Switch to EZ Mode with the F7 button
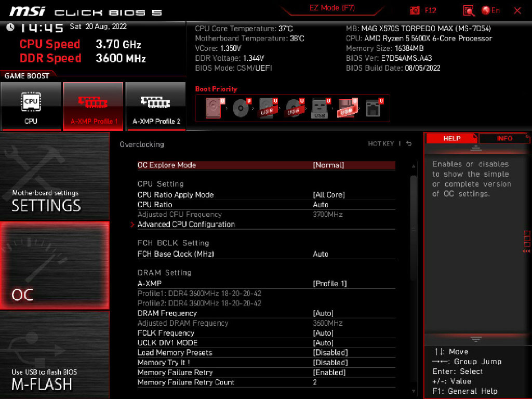The image size is (532, 399). [x=331, y=8]
